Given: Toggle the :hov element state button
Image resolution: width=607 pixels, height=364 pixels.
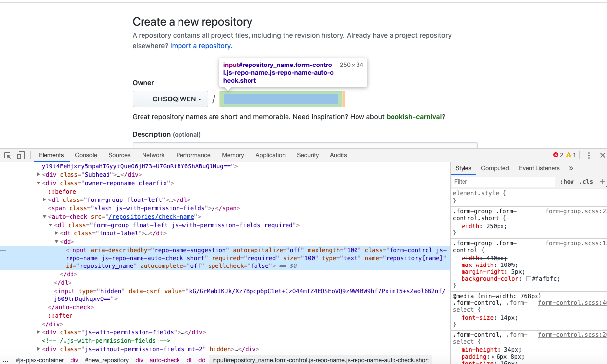Looking at the screenshot, I should 567,182.
